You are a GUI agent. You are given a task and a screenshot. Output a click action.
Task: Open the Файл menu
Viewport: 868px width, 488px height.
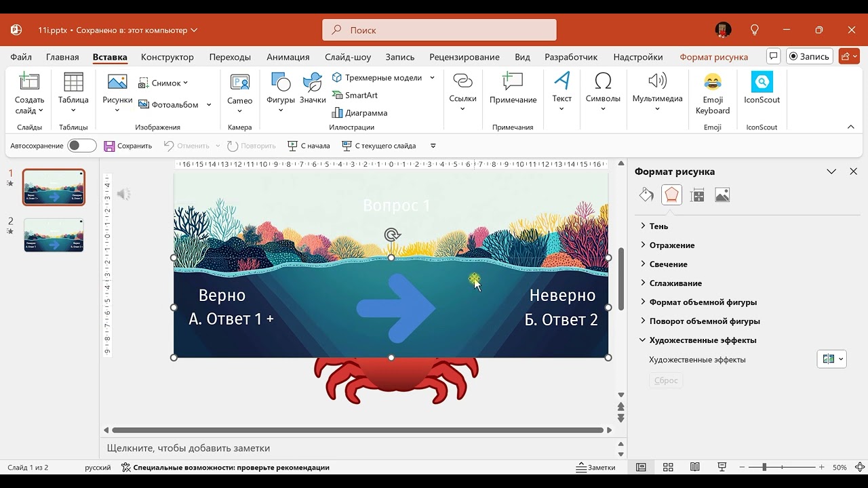pyautogui.click(x=21, y=57)
